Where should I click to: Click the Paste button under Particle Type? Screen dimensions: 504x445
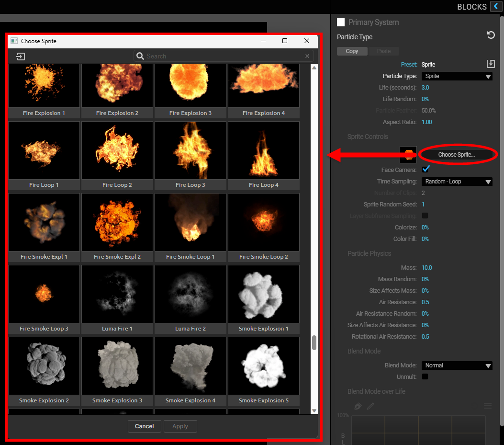coord(384,51)
